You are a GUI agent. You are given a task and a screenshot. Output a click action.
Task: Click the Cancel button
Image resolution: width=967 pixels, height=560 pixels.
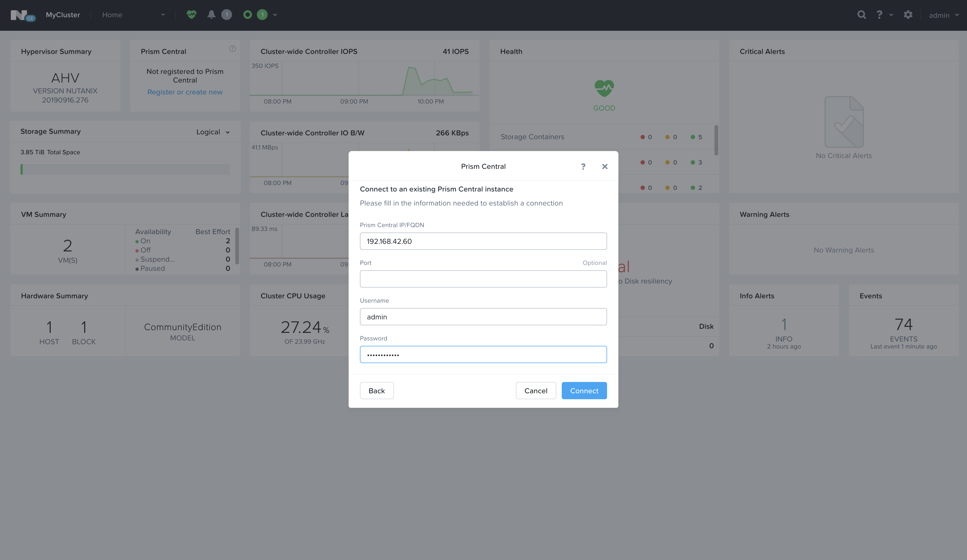click(535, 391)
